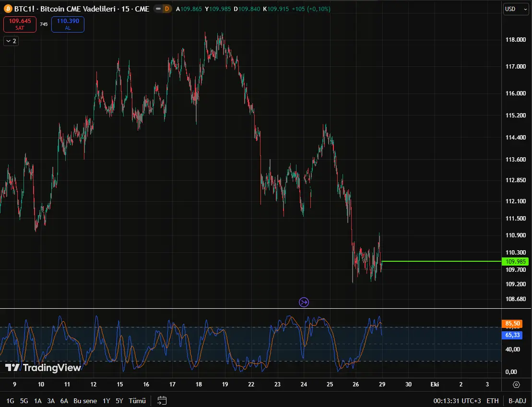Open the USD currency dropdown
Screen dimensions: 532x407
pyautogui.click(x=516, y=9)
